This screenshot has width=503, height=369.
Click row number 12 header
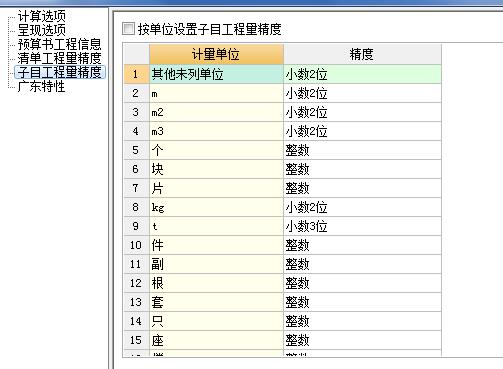tap(136, 283)
